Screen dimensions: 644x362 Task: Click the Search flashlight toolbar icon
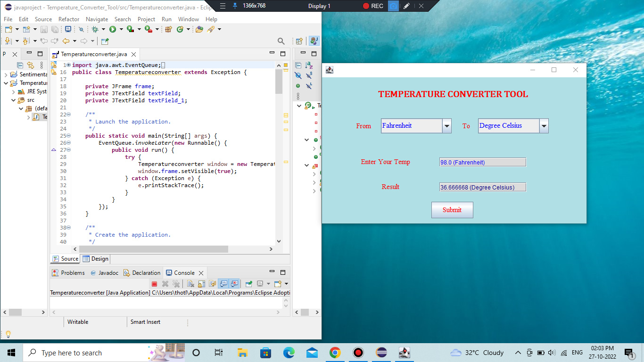pyautogui.click(x=211, y=29)
